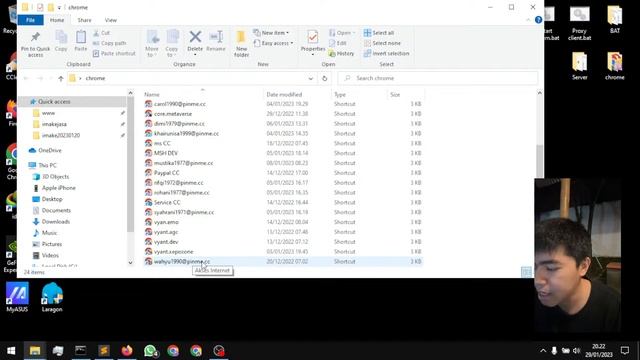This screenshot has width=640, height=360.
Task: Click the Refresh button beside address bar
Action: click(x=324, y=78)
